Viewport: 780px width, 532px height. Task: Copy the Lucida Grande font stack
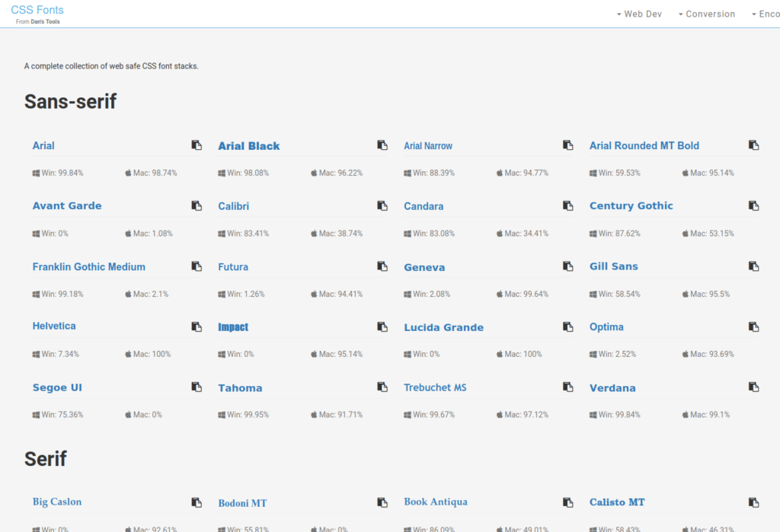pyautogui.click(x=567, y=327)
